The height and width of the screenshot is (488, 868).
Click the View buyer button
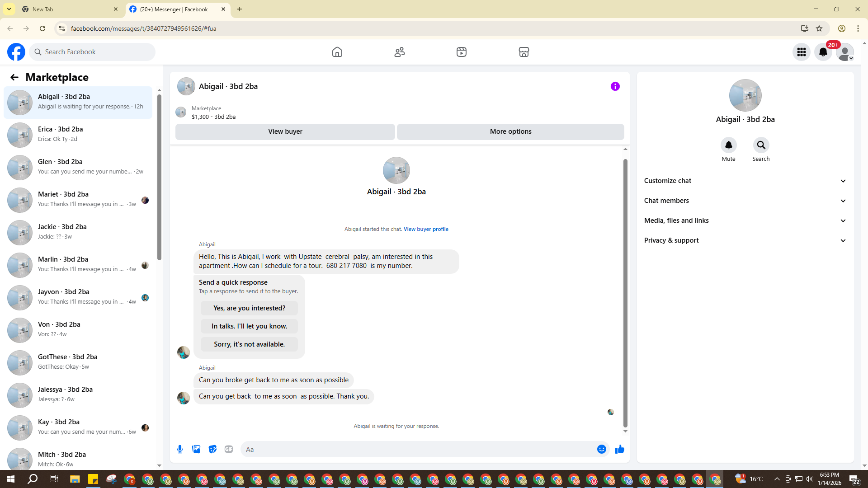pos(285,131)
